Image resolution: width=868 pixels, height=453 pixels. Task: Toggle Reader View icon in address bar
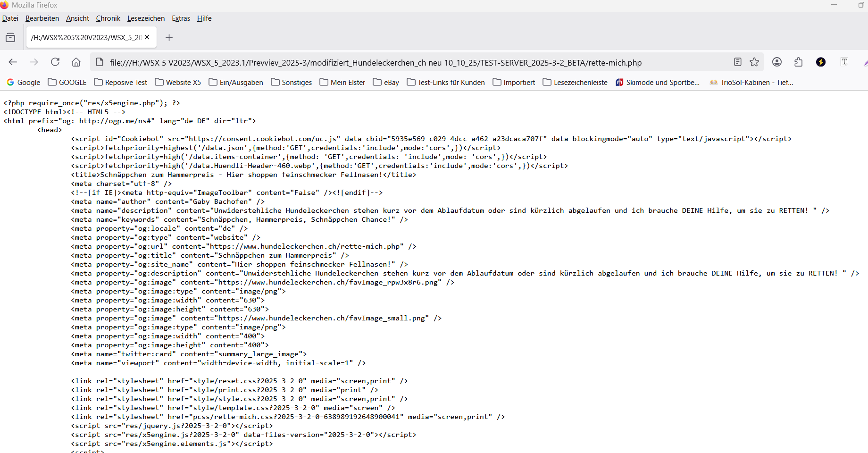[738, 62]
